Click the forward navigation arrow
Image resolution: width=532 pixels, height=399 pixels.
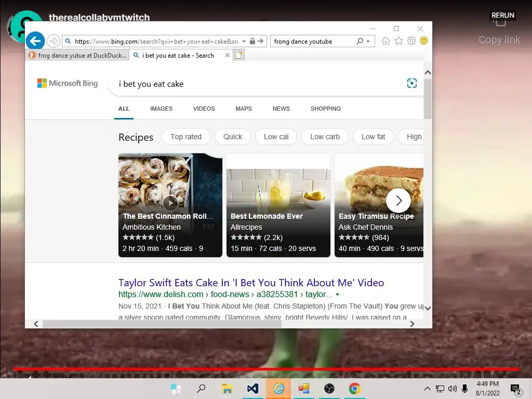(54, 42)
